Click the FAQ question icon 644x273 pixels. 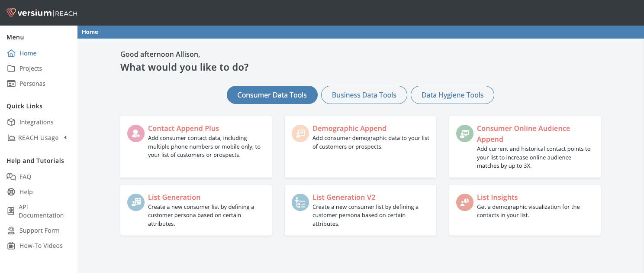12,176
